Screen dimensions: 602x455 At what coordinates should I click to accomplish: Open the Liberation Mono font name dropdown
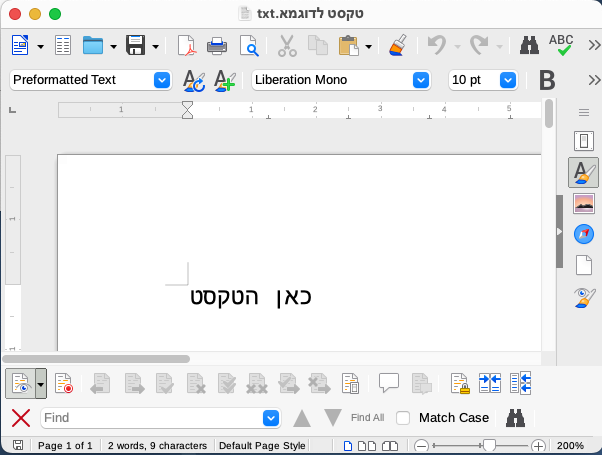click(x=421, y=80)
